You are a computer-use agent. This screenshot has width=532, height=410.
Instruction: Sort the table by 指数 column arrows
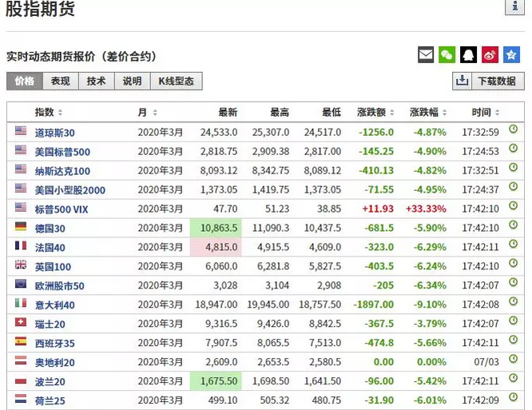click(x=60, y=113)
